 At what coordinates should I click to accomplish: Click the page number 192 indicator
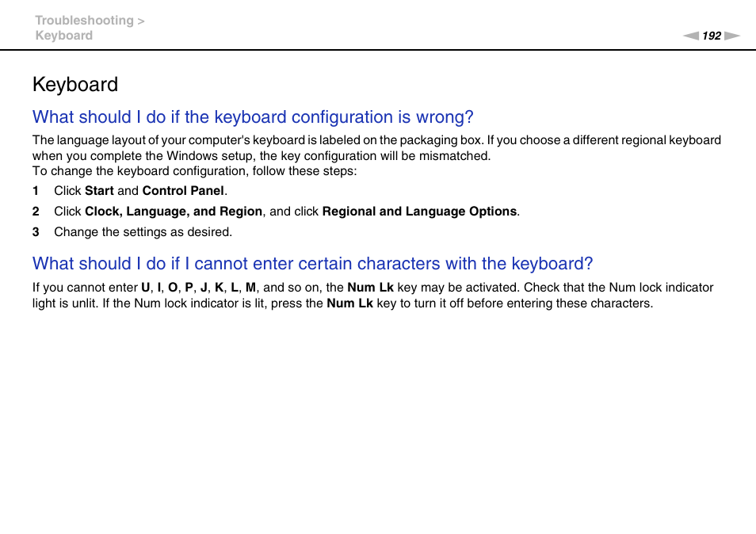(x=710, y=36)
